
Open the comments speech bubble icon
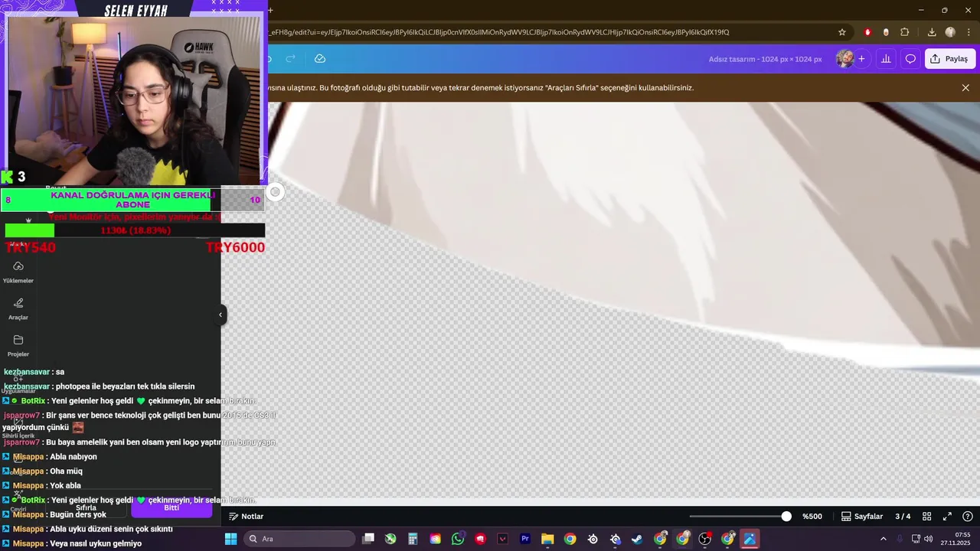point(910,59)
